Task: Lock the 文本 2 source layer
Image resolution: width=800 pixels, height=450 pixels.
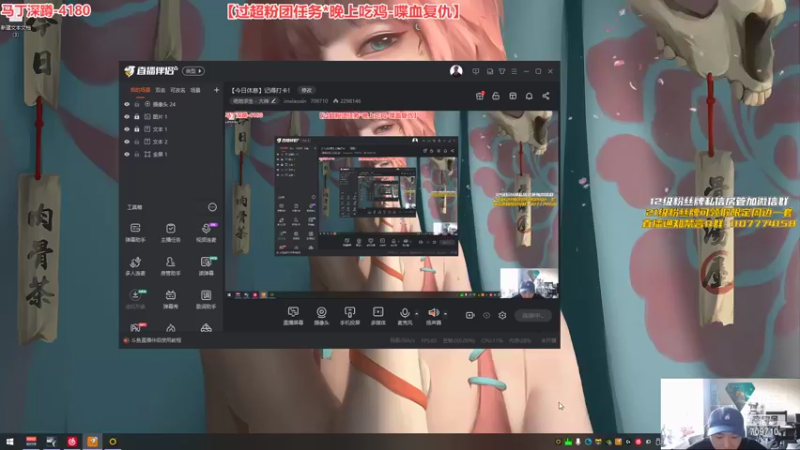Action: pos(137,141)
